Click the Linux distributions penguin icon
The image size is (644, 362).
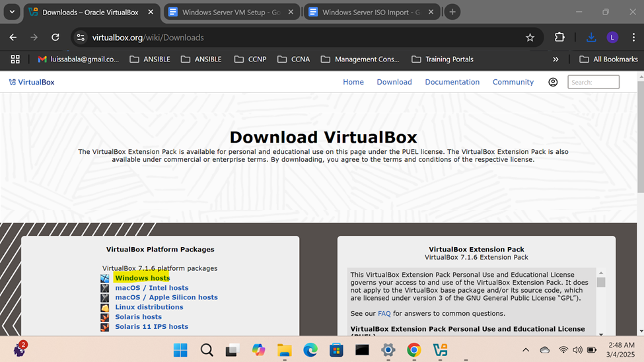pyautogui.click(x=105, y=307)
